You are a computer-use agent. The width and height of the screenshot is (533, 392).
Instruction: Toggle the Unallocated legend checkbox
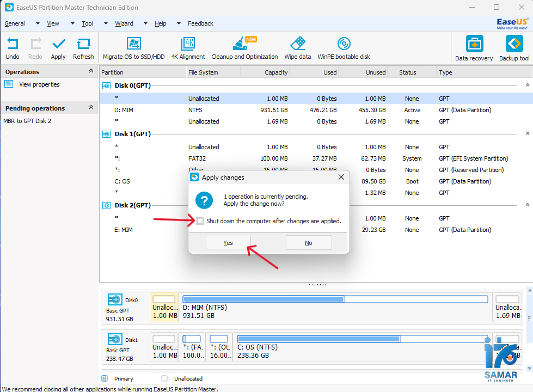click(x=163, y=378)
